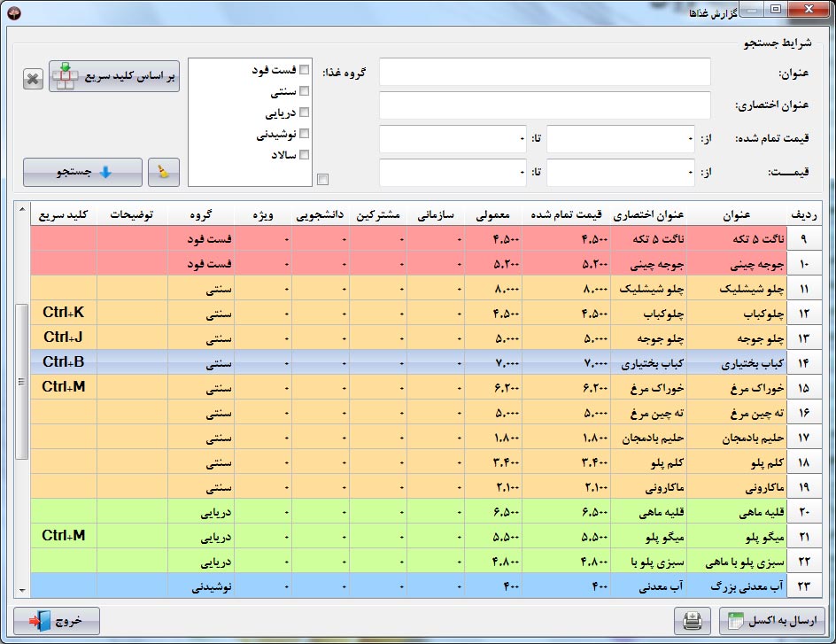Click the عنوان title input field

(x=545, y=73)
